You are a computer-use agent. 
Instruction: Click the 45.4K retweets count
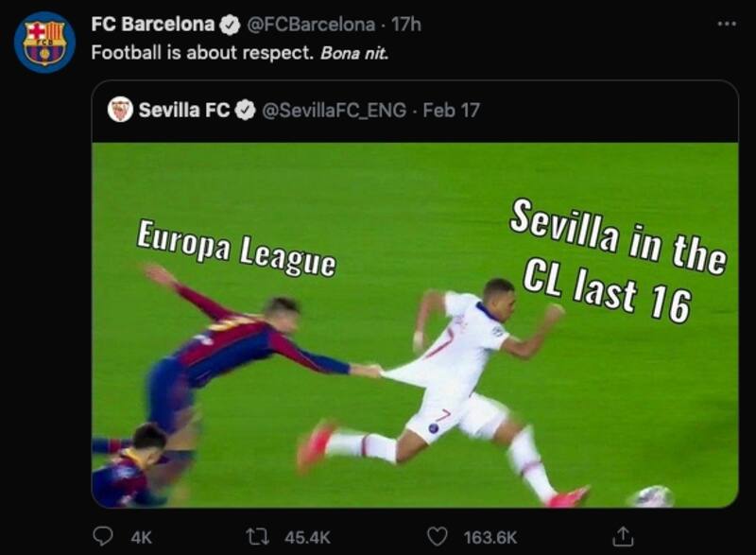pos(307,537)
